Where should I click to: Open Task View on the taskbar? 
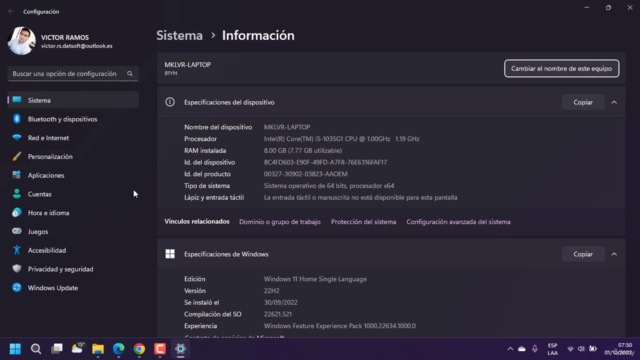[x=57, y=349]
